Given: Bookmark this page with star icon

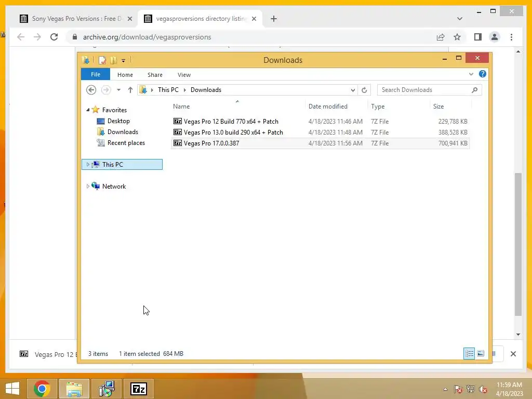Looking at the screenshot, I should [457, 37].
